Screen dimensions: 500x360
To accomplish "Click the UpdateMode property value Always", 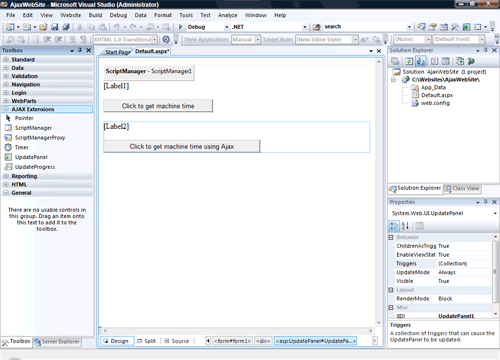I will (447, 272).
